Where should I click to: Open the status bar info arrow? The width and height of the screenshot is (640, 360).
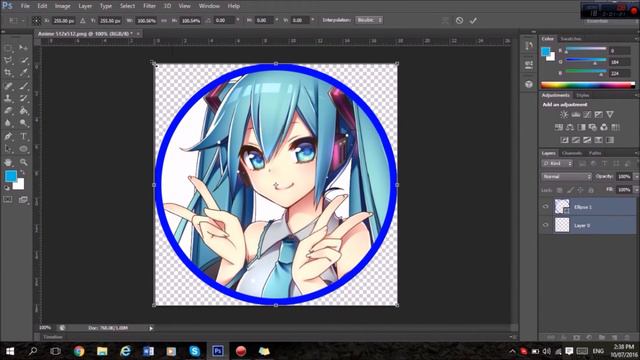click(x=151, y=328)
